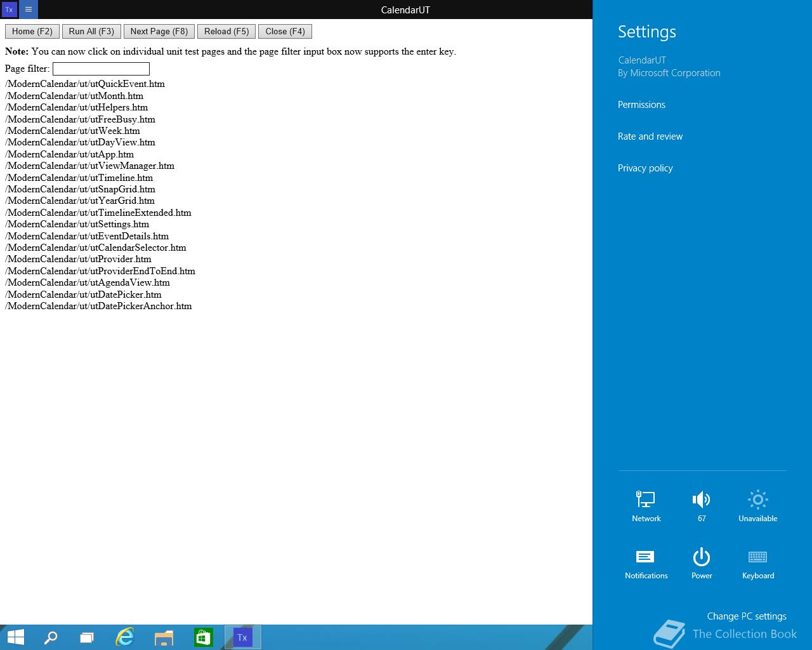Open utProviderEndToEnd.htm test page

100,271
